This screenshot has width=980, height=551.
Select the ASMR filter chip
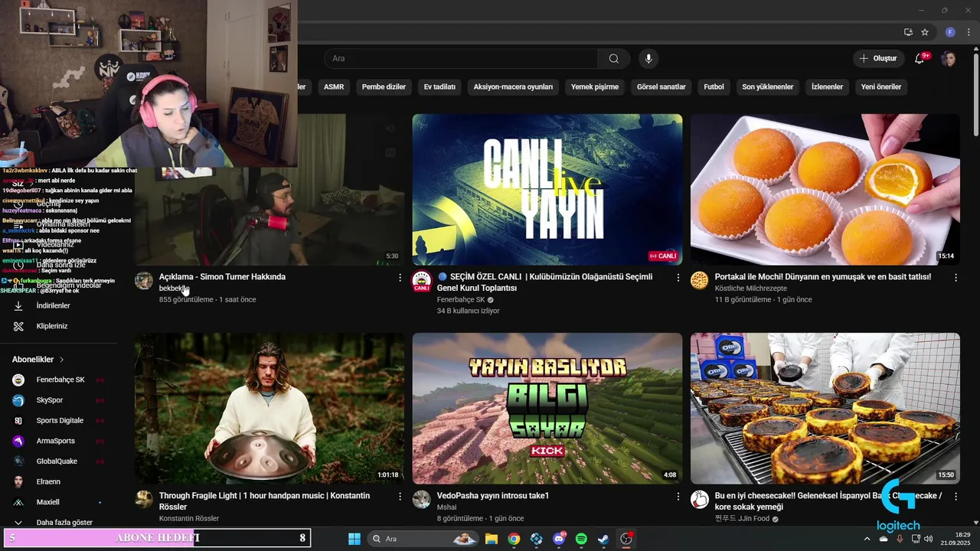pyautogui.click(x=334, y=86)
